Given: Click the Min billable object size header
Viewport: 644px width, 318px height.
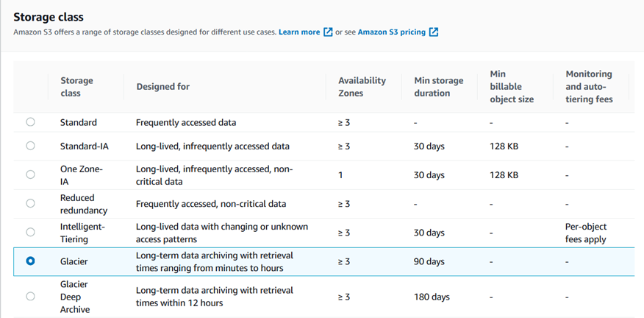Looking at the screenshot, I should [512, 87].
